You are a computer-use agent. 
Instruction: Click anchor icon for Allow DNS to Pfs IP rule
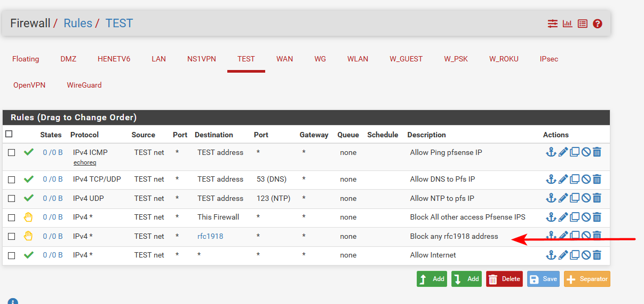point(551,179)
